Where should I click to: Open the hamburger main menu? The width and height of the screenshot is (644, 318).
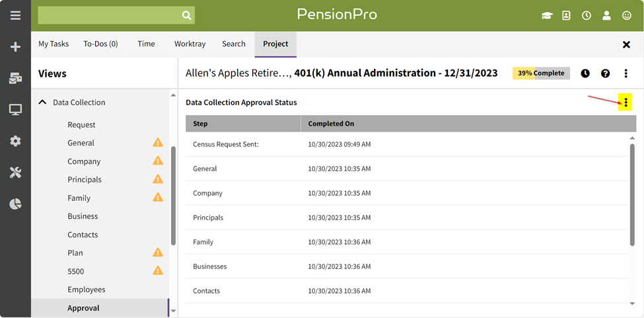(16, 16)
